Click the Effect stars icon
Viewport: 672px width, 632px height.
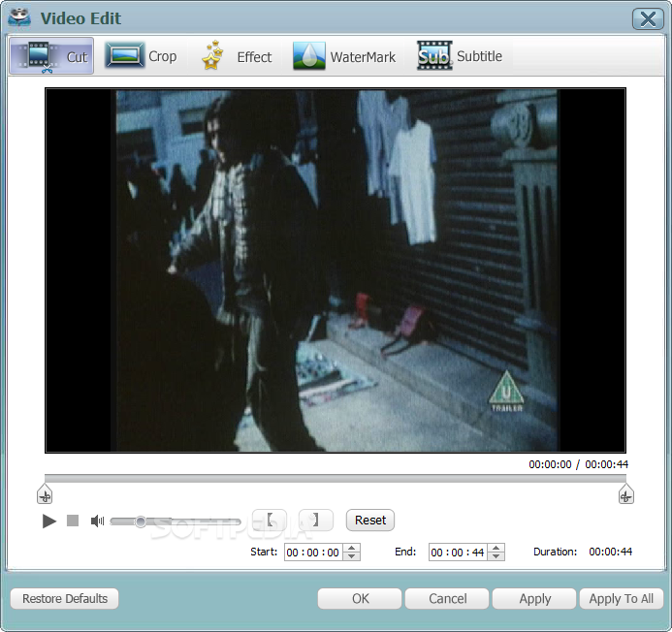[x=212, y=55]
